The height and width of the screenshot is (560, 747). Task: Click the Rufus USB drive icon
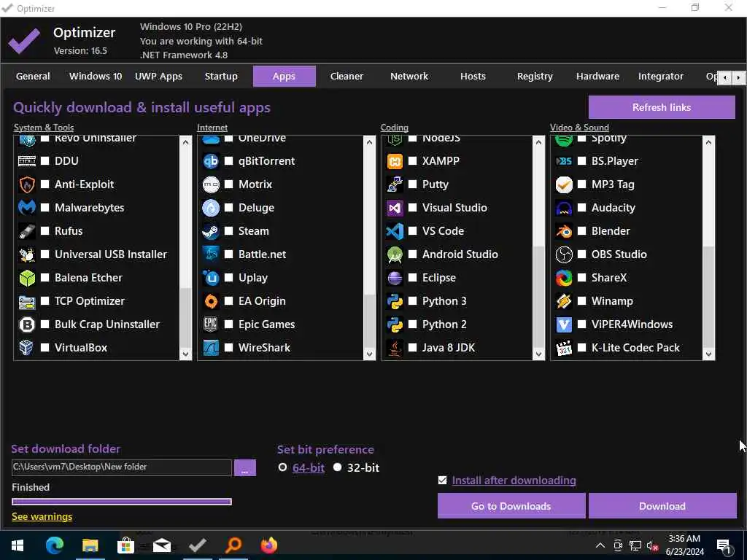tap(27, 231)
